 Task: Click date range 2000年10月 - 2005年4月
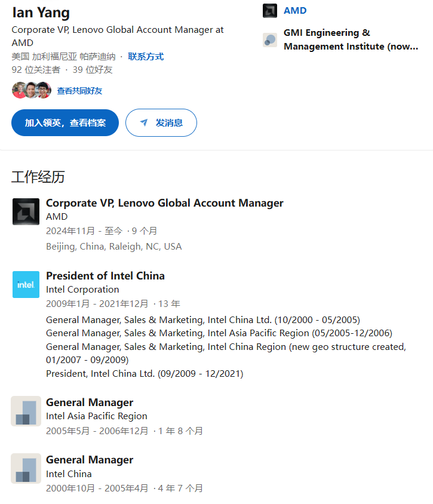tap(97, 488)
